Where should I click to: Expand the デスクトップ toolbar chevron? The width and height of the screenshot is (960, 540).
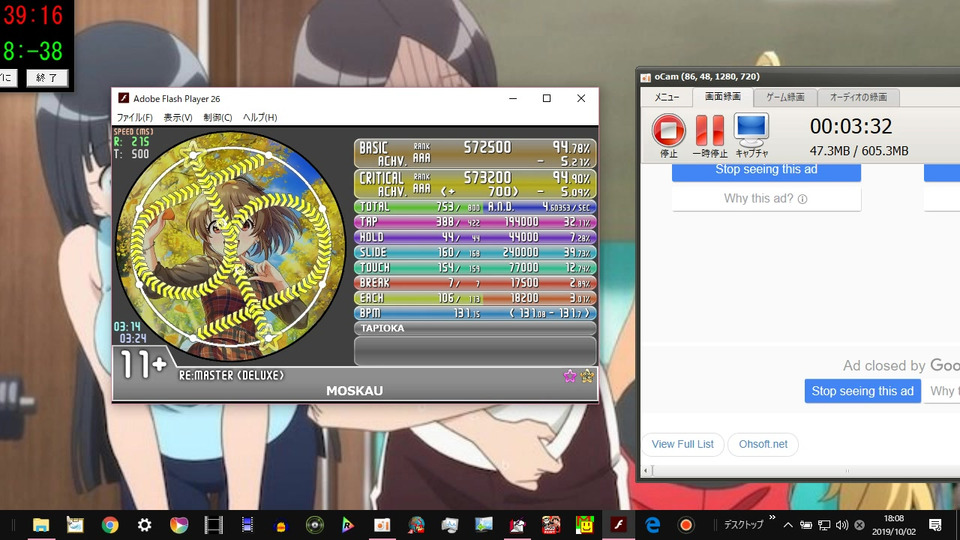click(x=773, y=518)
